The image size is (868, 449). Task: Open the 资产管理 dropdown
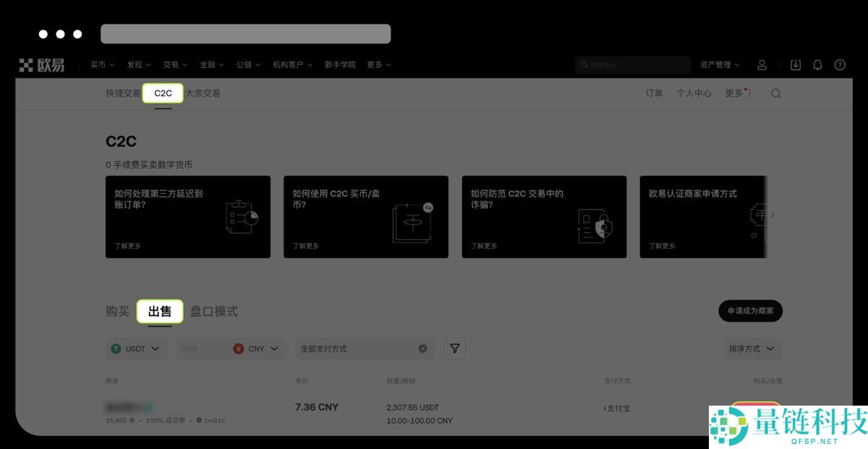click(720, 65)
